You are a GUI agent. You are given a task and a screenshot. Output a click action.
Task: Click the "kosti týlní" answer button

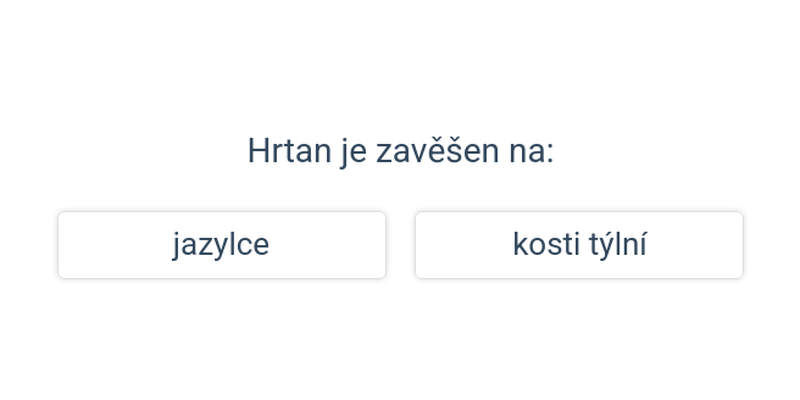579,245
